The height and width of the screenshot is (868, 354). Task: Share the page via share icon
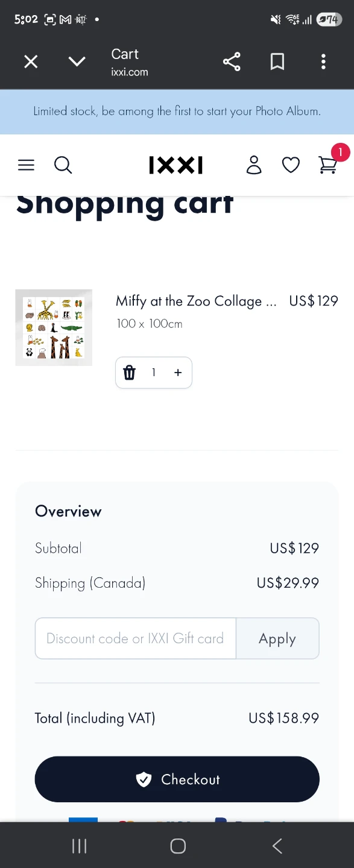tap(232, 61)
